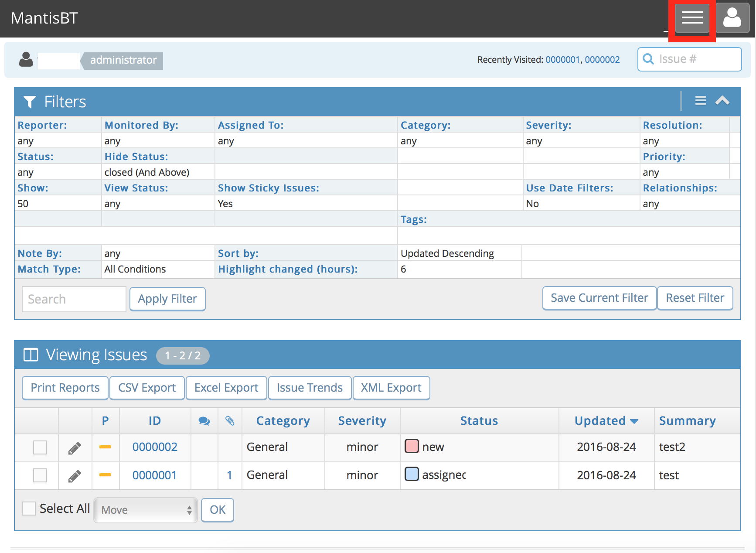Collapse the Filters panel with chevron
The width and height of the screenshot is (756, 553).
tap(722, 101)
